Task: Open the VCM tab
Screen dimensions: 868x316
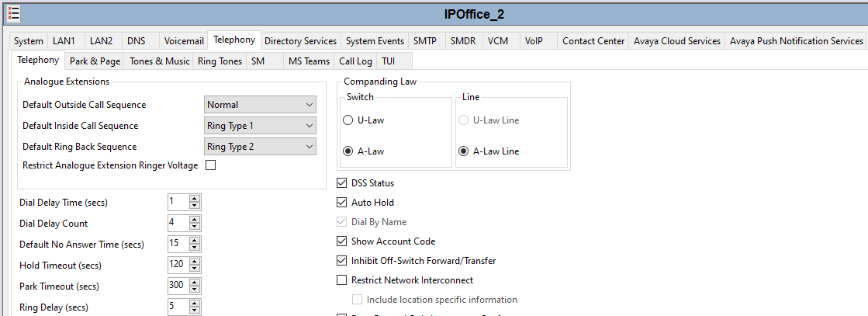Action: 502,41
